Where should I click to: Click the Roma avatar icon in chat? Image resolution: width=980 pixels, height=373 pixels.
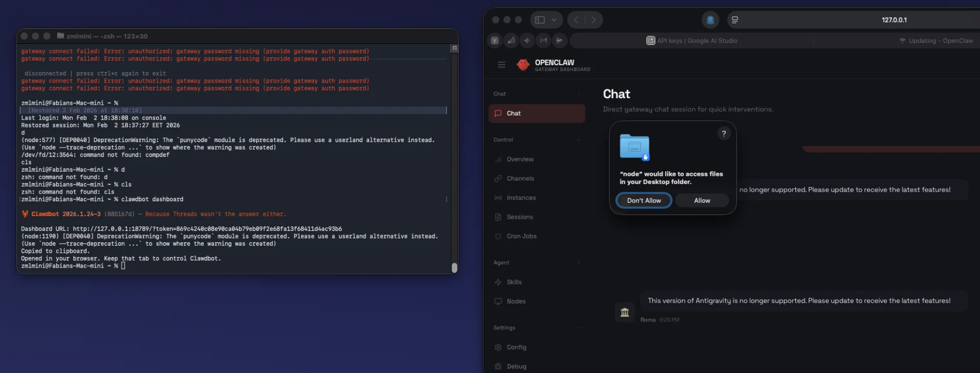[x=625, y=312]
